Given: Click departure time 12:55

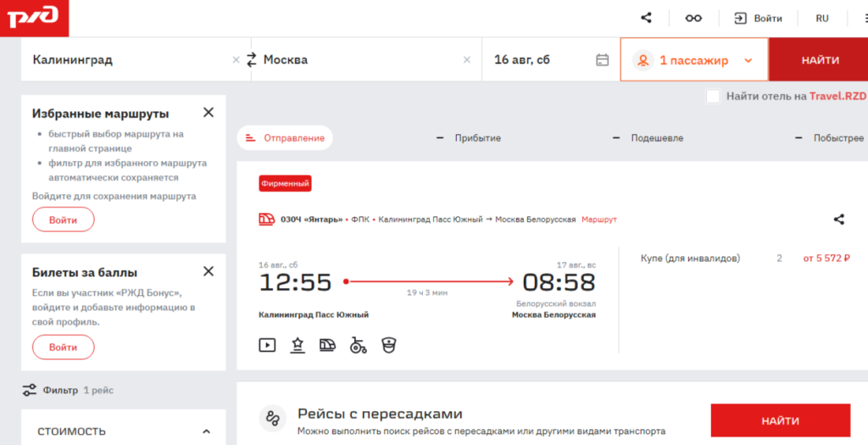Looking at the screenshot, I should 295,282.
